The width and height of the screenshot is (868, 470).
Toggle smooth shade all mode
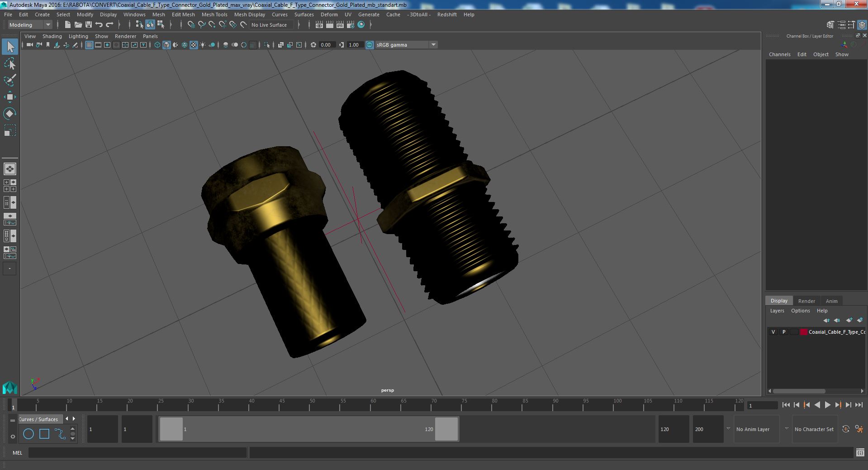166,45
